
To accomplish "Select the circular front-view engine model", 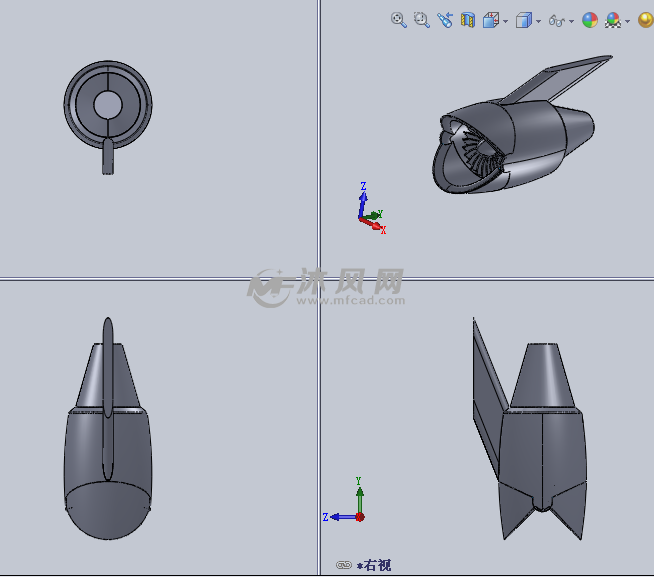I will [x=108, y=118].
